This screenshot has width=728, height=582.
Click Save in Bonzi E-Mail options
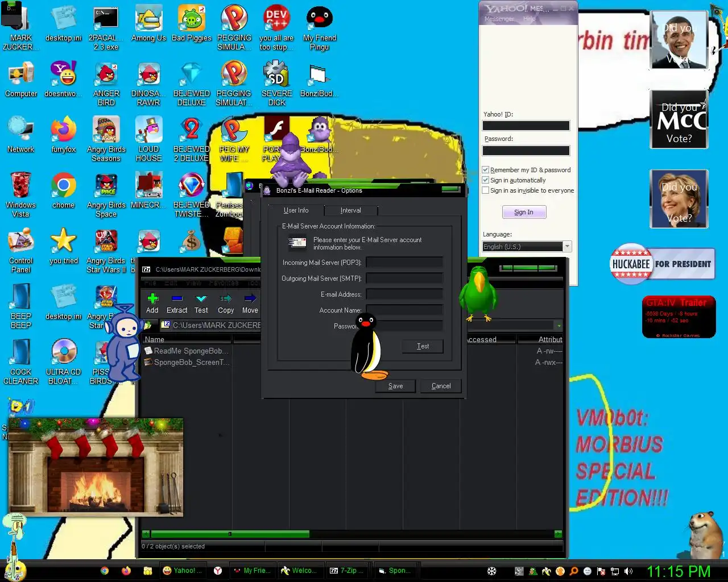click(395, 386)
